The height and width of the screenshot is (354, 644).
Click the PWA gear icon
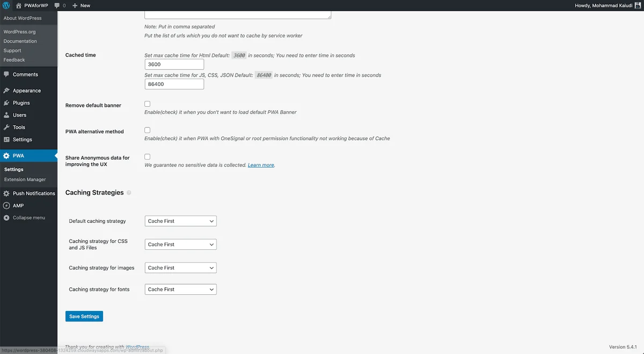6,156
